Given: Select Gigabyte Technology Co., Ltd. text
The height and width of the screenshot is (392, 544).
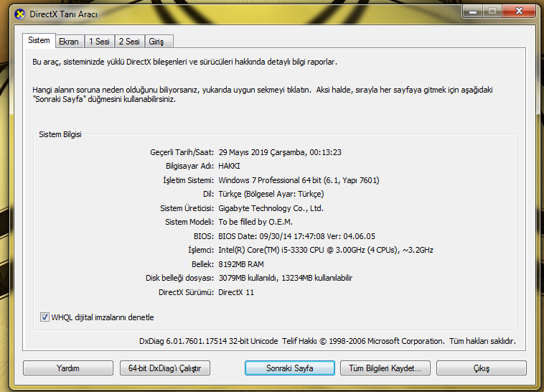Looking at the screenshot, I should pos(271,208).
